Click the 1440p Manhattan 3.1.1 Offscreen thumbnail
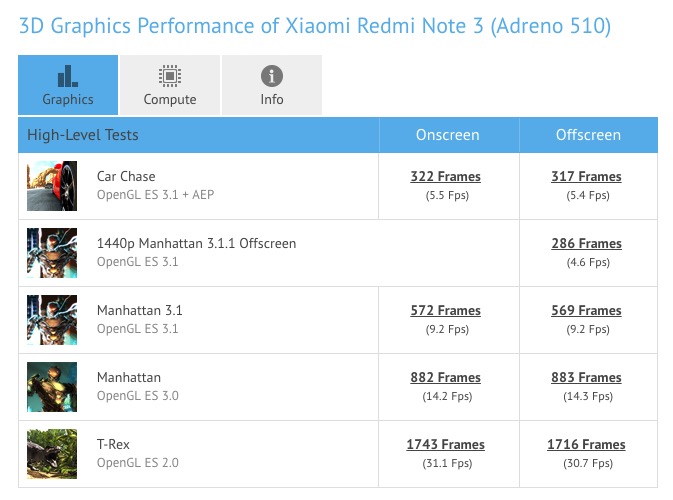This screenshot has width=673, height=500. 52,253
